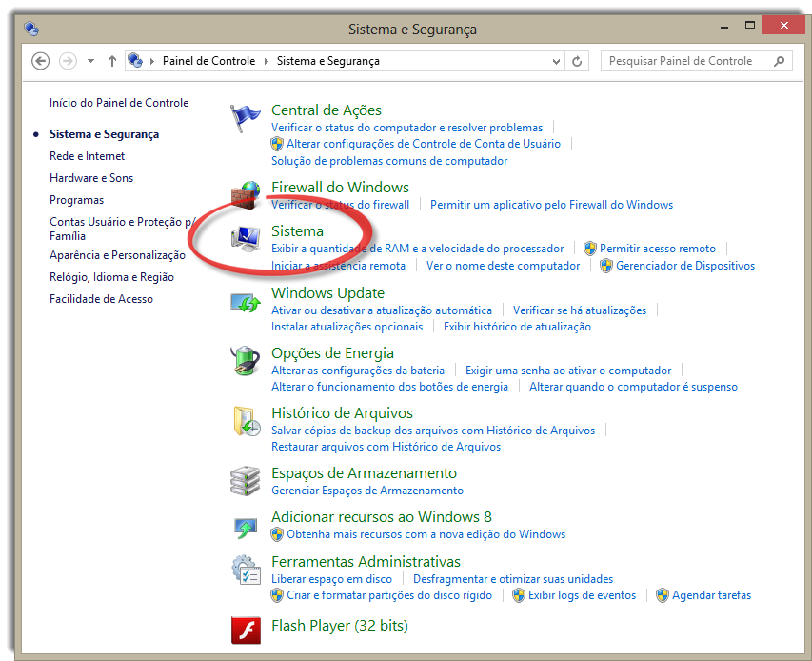
Task: Open Central de Ações heading
Action: pos(327,110)
